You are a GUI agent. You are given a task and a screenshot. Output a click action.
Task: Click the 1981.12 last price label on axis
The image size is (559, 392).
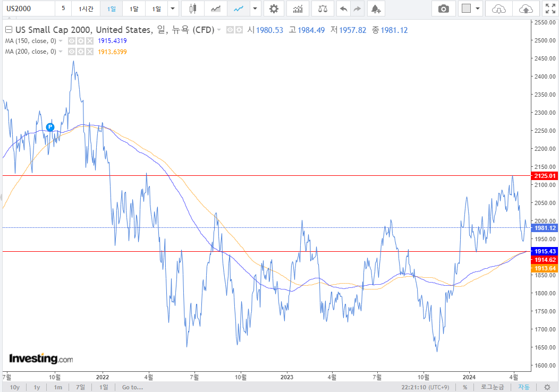pos(545,228)
